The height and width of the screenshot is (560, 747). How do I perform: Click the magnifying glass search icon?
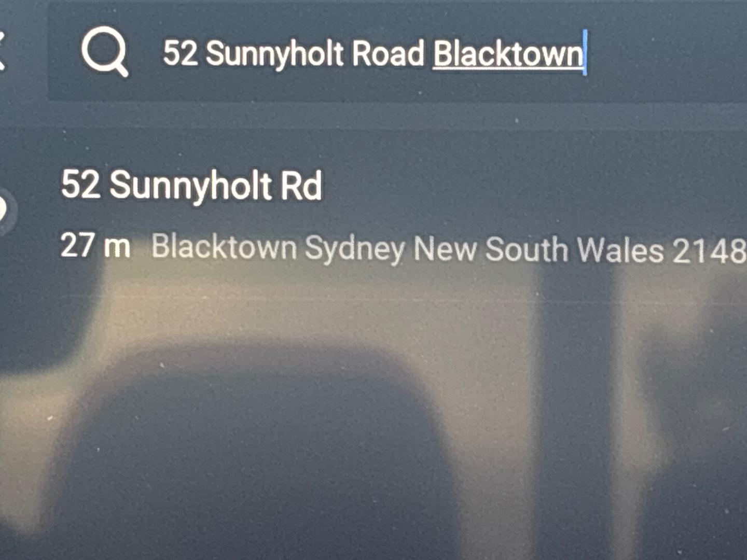pos(104,51)
